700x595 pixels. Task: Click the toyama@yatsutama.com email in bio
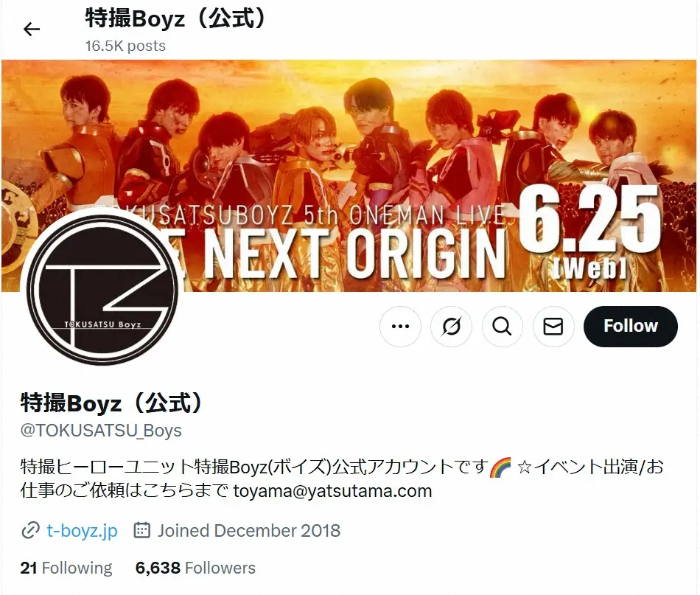coord(332,491)
